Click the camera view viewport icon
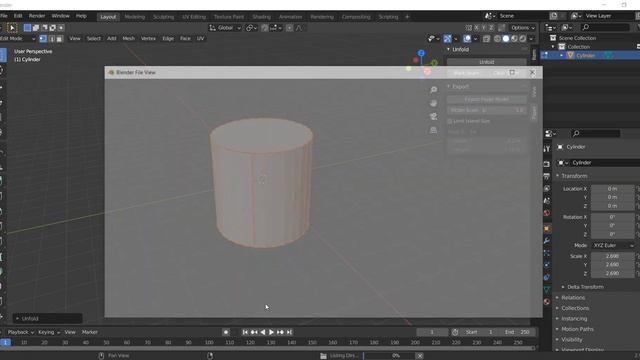Image resolution: width=640 pixels, height=360 pixels. click(433, 117)
